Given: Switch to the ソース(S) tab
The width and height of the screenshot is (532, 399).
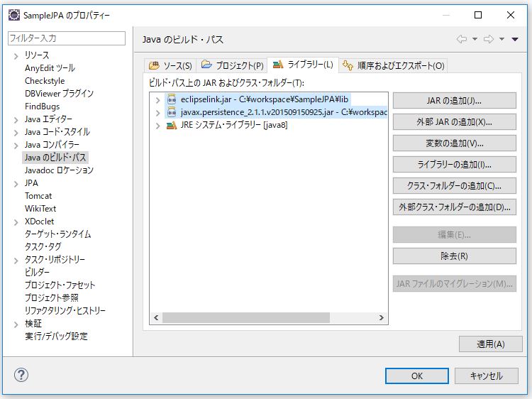Looking at the screenshot, I should coord(170,65).
